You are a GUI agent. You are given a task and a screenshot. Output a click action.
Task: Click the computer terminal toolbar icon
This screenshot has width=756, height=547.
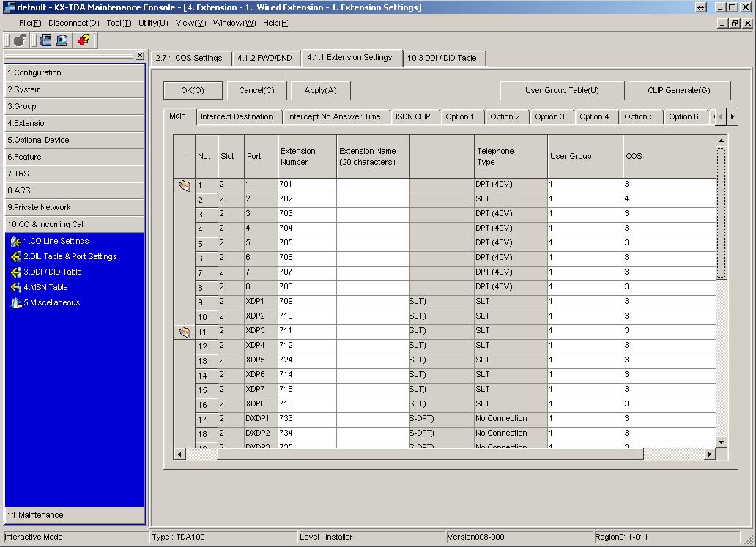pyautogui.click(x=62, y=40)
